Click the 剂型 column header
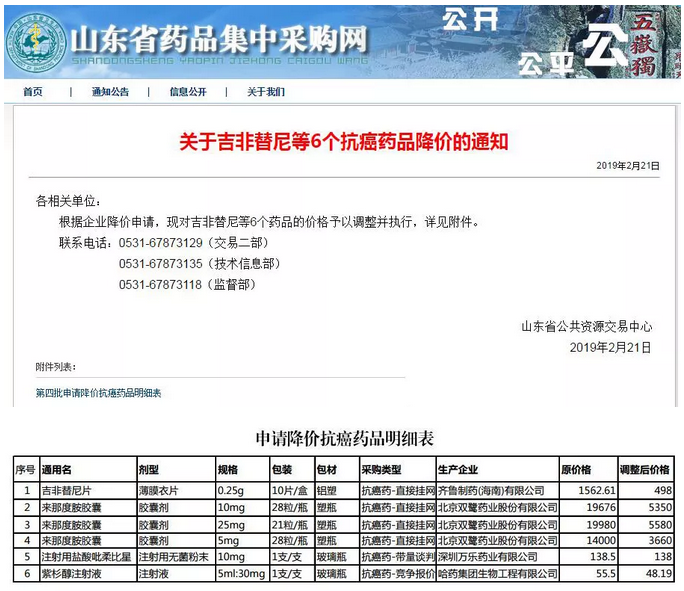Screen dimensions: 684x591 [x=177, y=469]
